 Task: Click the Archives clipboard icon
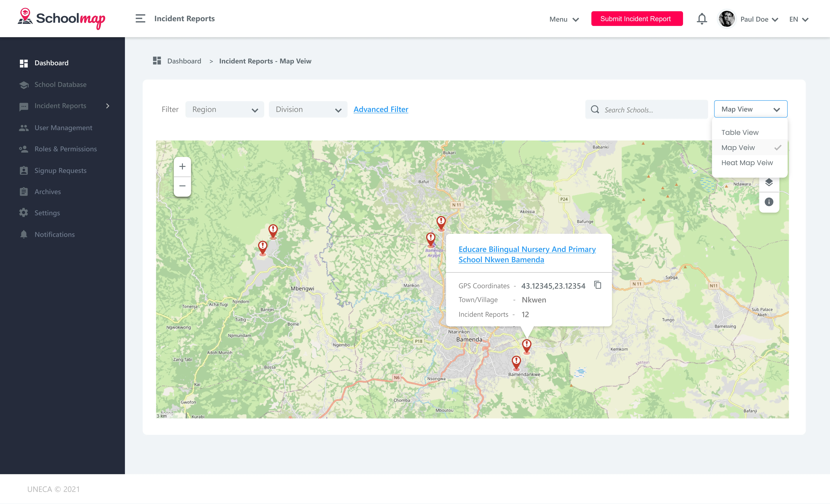(24, 192)
